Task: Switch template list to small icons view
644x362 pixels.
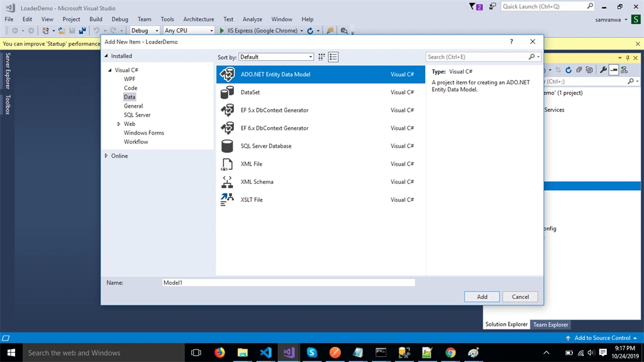Action: 321,57
